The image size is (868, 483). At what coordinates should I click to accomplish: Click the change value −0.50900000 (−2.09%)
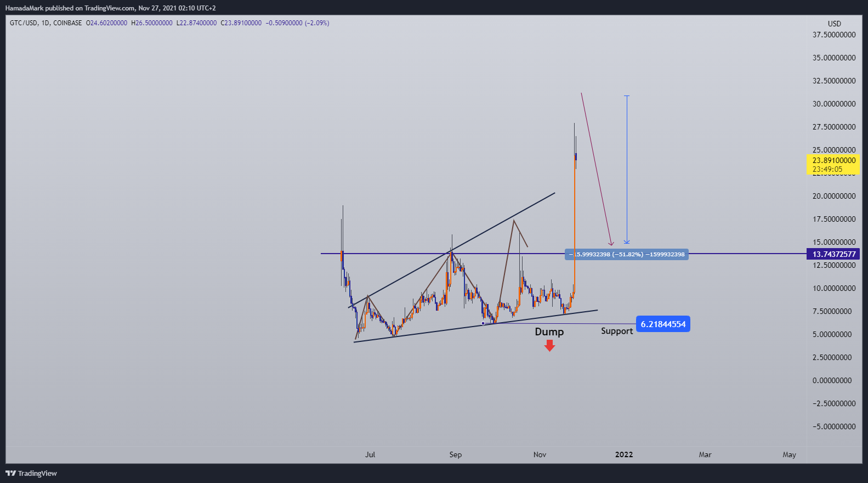click(297, 23)
